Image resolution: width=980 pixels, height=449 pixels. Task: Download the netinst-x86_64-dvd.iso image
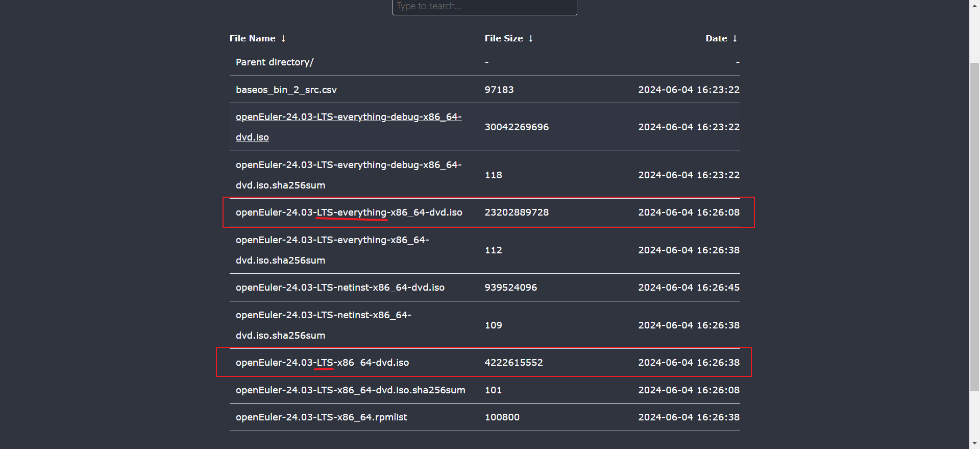tap(340, 288)
